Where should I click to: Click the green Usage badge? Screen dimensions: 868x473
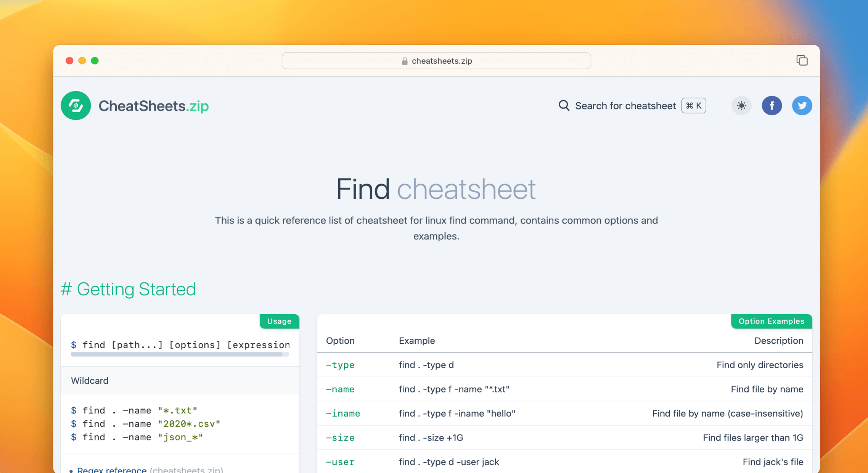point(279,321)
